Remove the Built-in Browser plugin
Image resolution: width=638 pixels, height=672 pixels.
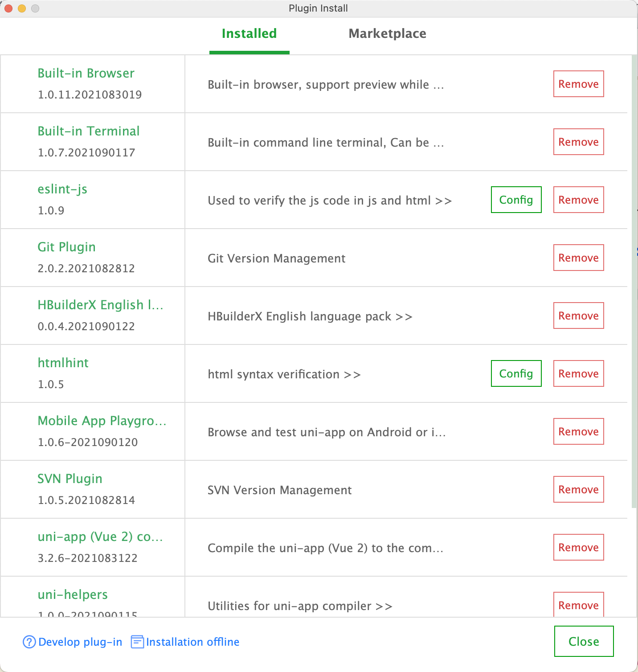(578, 84)
